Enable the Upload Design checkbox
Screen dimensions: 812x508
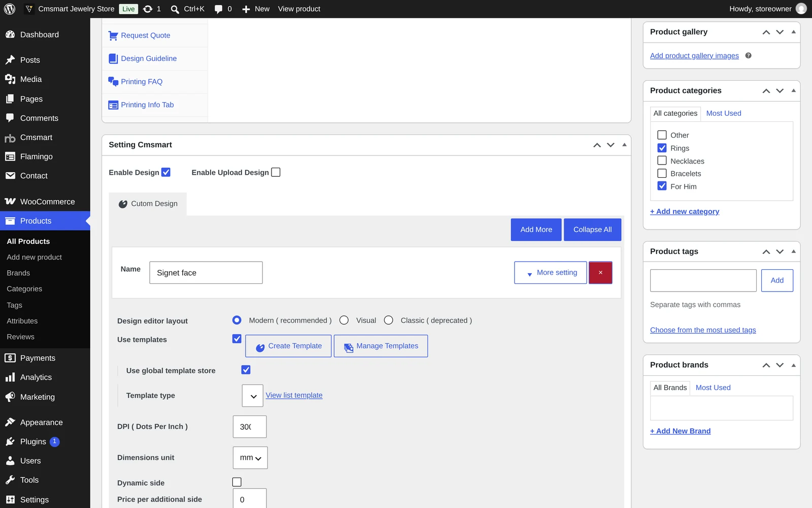click(276, 172)
